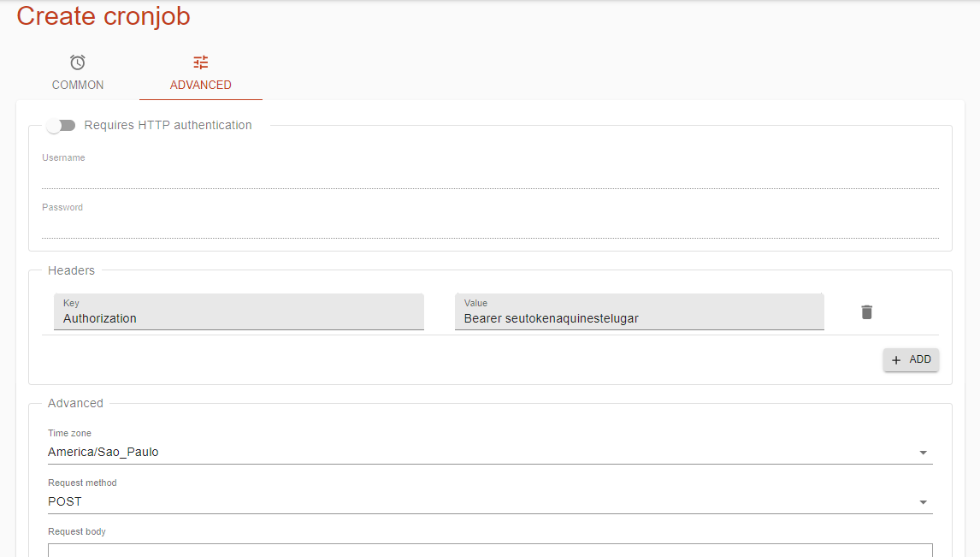The height and width of the screenshot is (557, 980).
Task: Click the header Value field with Bearer token
Action: [639, 318]
